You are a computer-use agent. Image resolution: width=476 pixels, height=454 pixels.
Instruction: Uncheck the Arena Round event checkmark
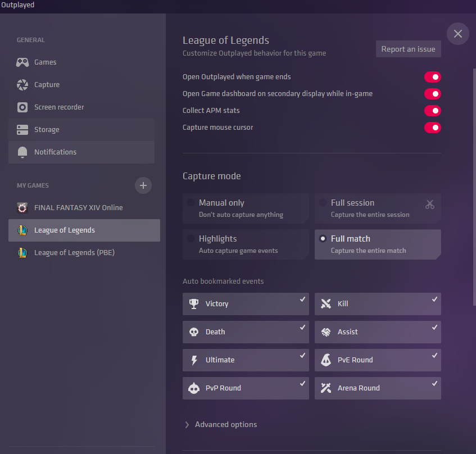coord(435,384)
